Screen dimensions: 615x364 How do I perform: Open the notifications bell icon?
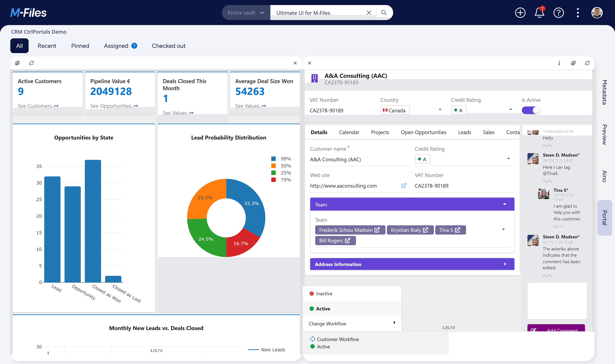pyautogui.click(x=539, y=13)
